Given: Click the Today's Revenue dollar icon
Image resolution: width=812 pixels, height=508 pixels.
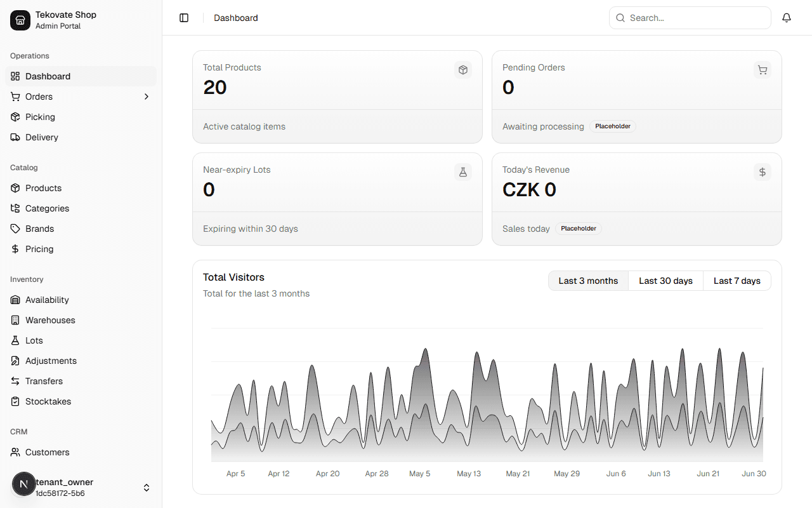Looking at the screenshot, I should point(763,172).
